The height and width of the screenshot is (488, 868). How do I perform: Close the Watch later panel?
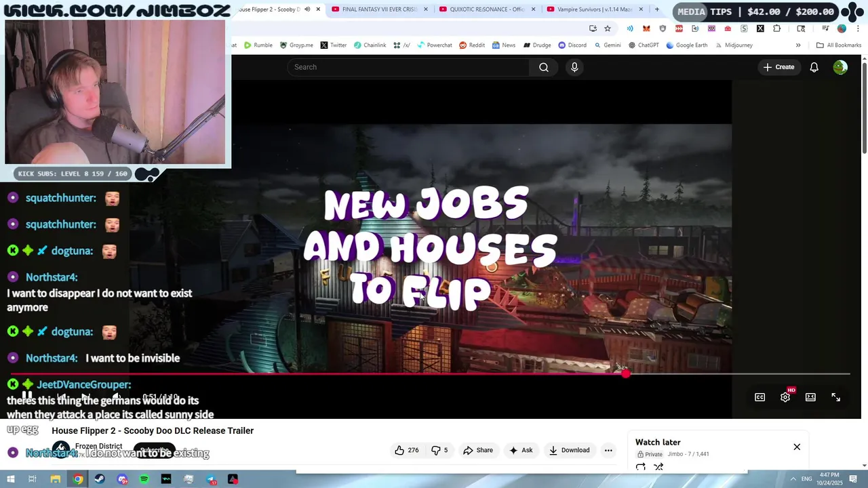[797, 447]
